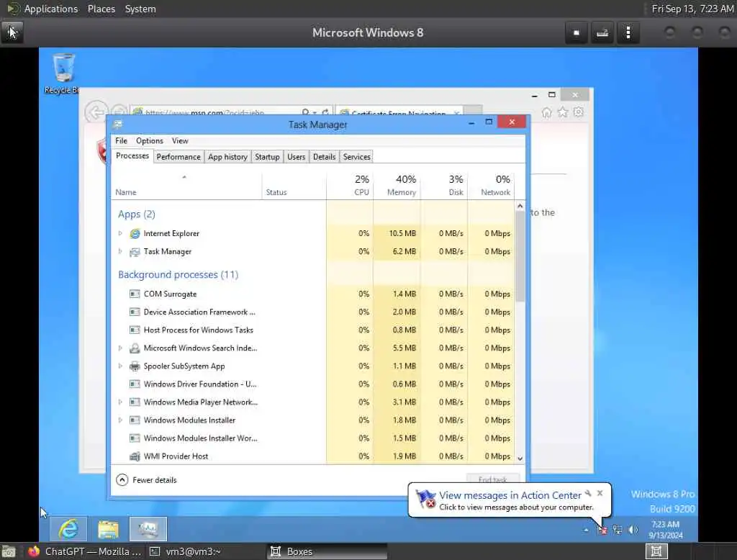This screenshot has height=560, width=737.
Task: Expand Windows Media Player Network row
Action: click(x=120, y=402)
